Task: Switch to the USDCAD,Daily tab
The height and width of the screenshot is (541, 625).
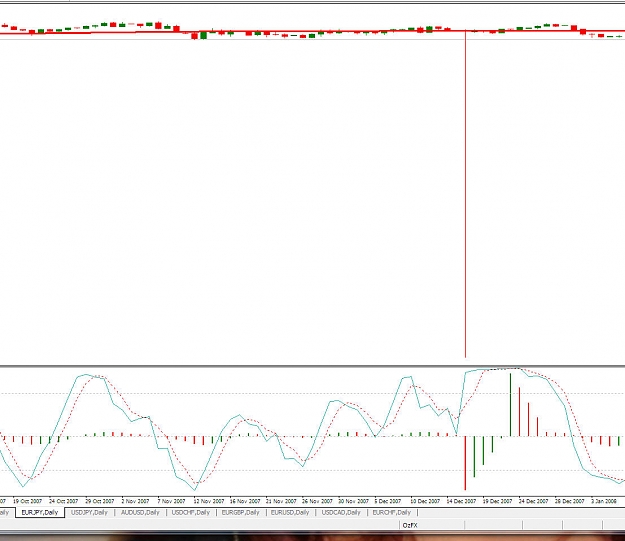Action: [341, 512]
